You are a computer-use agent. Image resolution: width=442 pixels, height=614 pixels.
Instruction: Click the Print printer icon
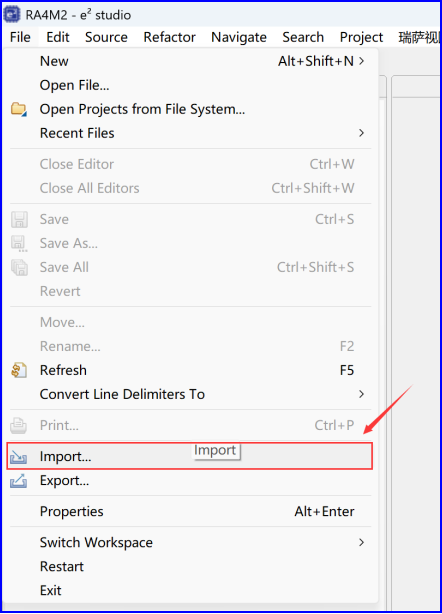(18, 425)
